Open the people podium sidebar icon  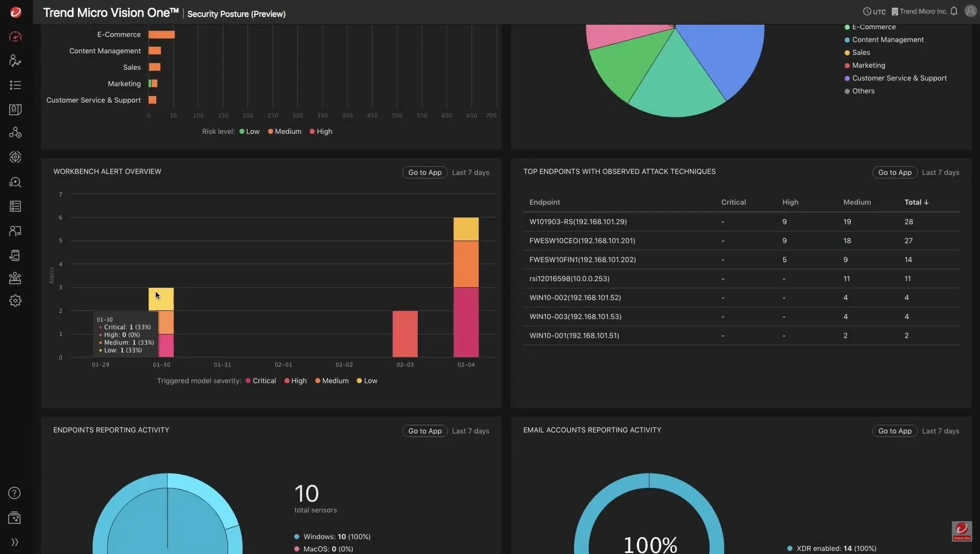click(15, 278)
